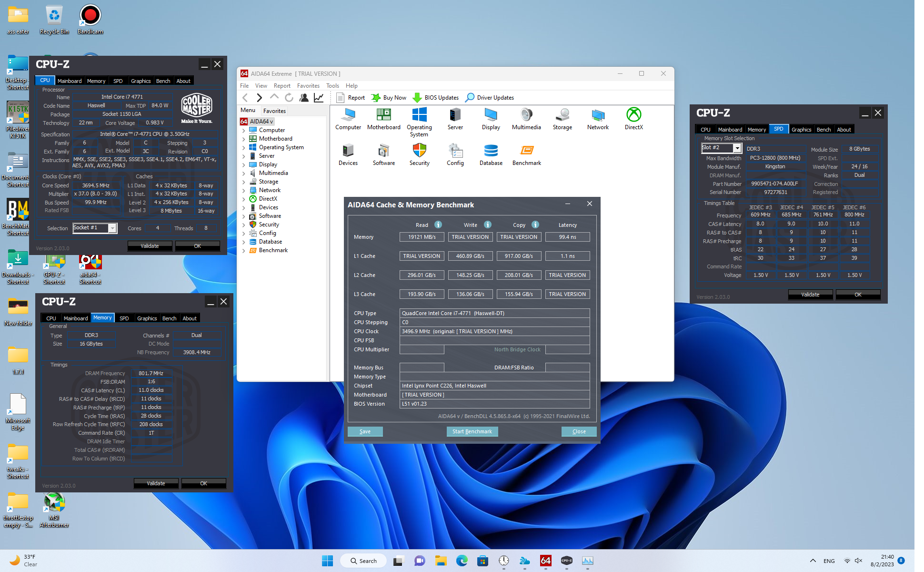Expand the Motherboard node in AIDA64 tree

[x=243, y=139]
